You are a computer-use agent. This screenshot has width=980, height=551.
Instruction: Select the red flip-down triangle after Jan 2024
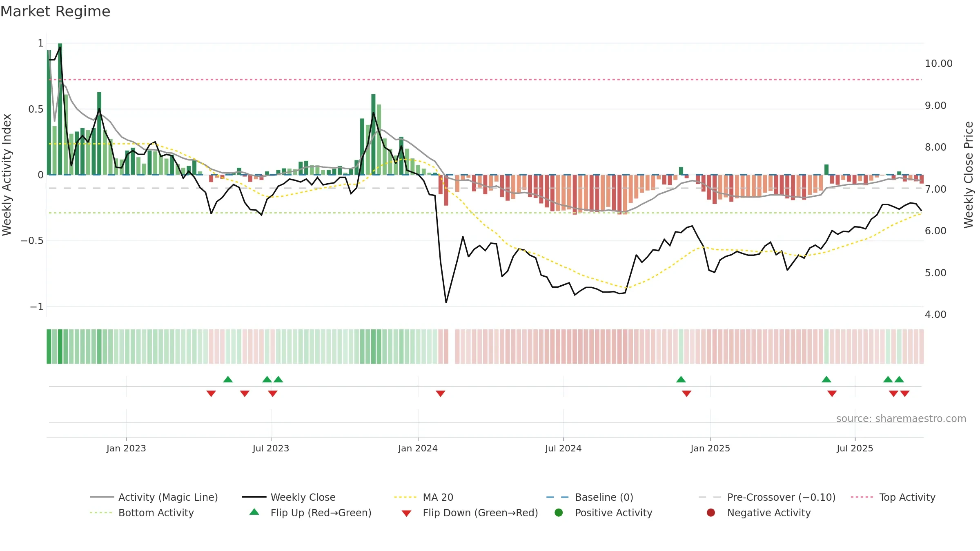point(440,393)
